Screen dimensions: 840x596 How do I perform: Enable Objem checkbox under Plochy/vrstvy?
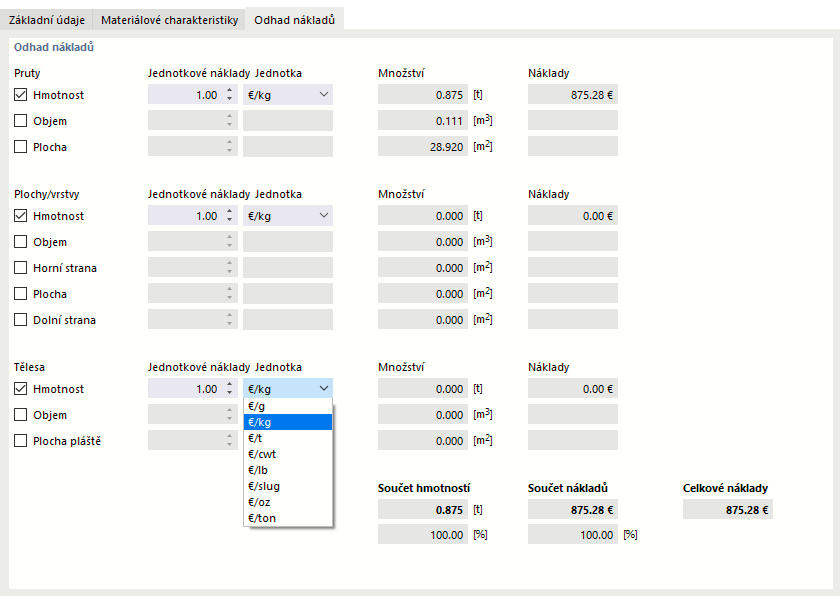coord(20,242)
